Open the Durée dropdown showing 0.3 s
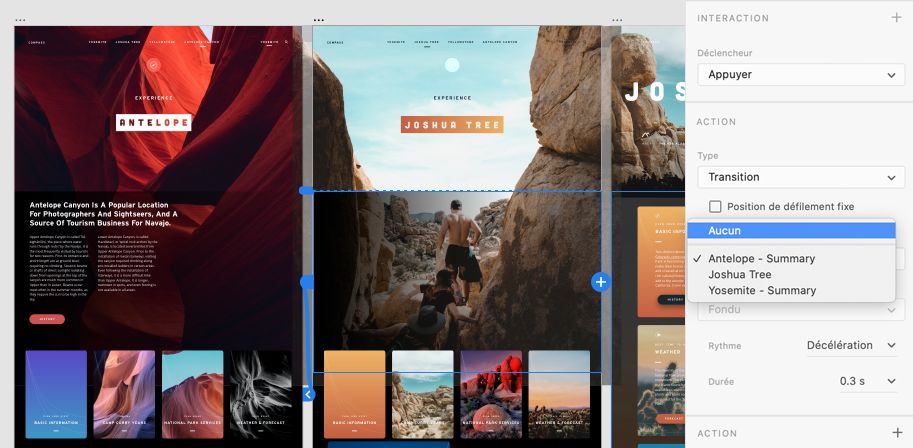The width and height of the screenshot is (913, 448). (868, 381)
